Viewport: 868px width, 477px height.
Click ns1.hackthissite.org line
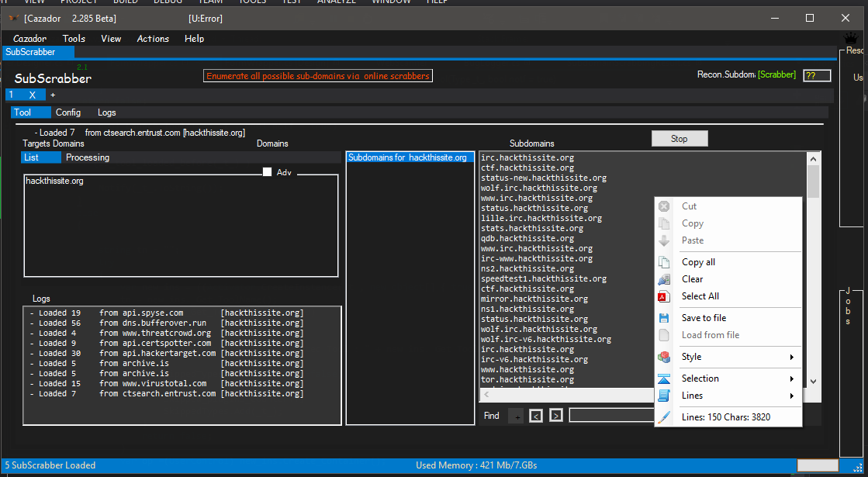click(527, 309)
